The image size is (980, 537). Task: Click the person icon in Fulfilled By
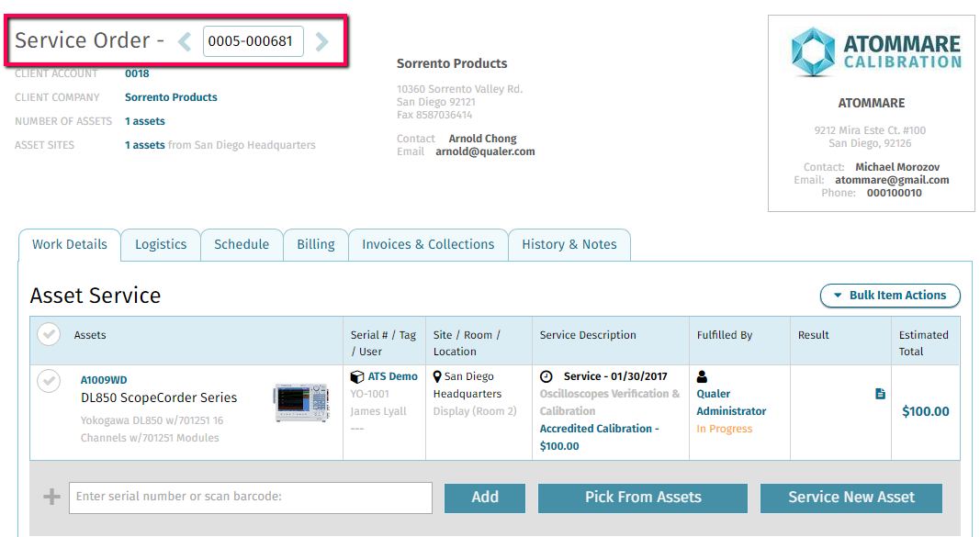(702, 376)
